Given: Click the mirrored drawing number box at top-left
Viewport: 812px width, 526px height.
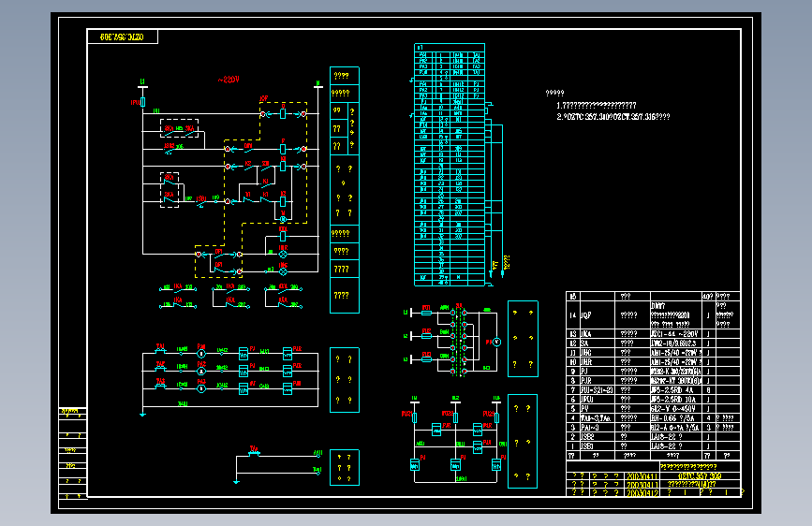Looking at the screenshot, I should coord(123,37).
